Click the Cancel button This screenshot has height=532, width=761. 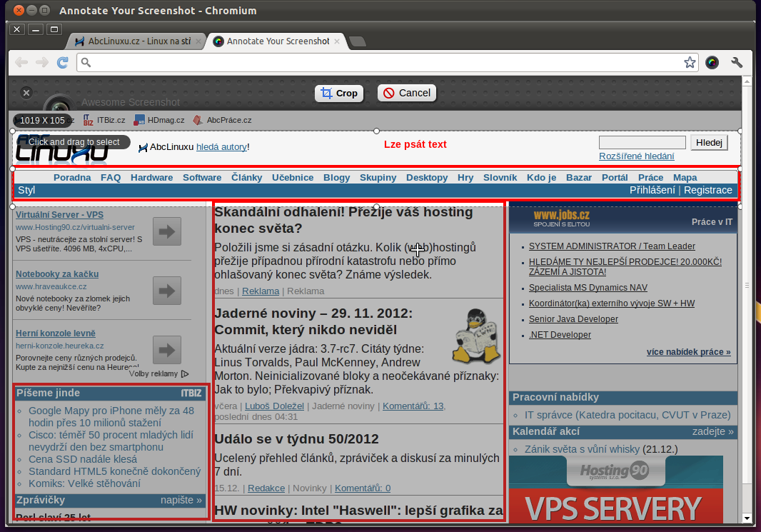point(407,94)
